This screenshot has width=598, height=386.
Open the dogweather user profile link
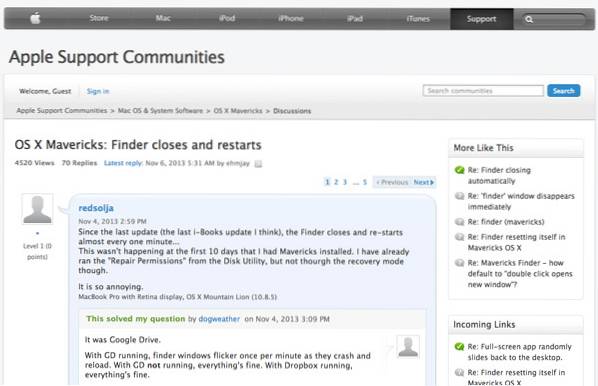pos(219,319)
